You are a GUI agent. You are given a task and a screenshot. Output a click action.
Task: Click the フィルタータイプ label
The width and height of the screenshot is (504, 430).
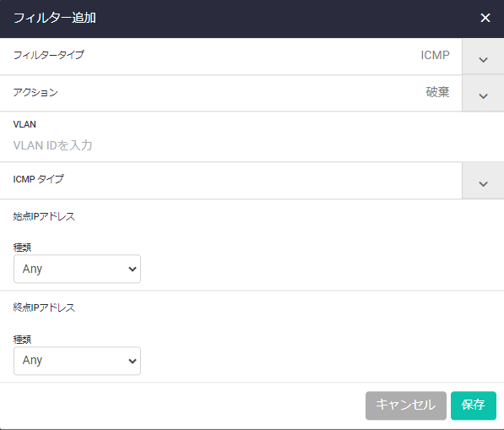(48, 55)
